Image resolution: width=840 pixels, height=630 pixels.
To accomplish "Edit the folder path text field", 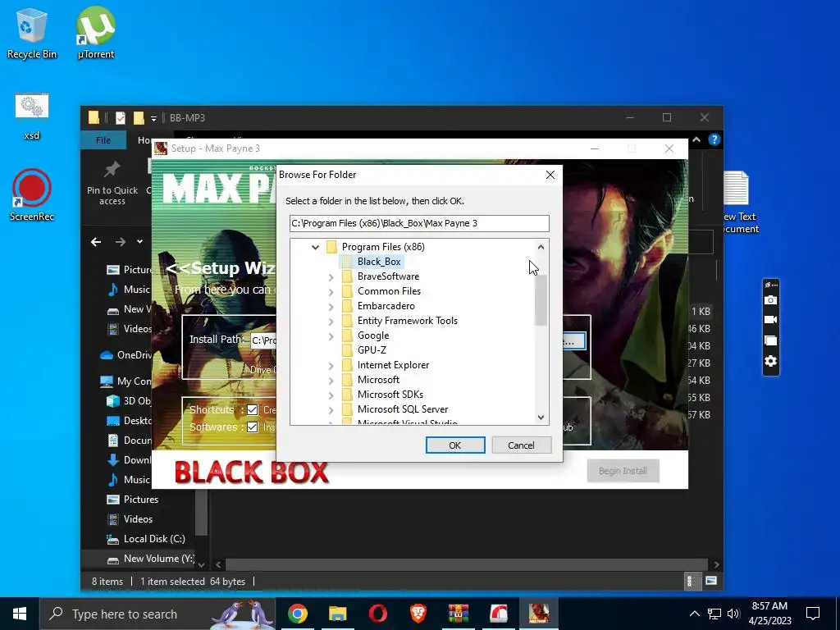I will (x=419, y=223).
